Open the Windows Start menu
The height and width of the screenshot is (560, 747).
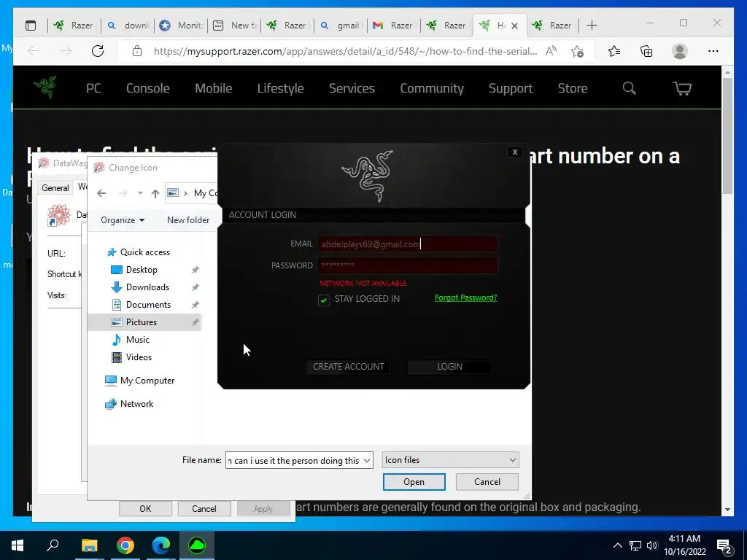tap(18, 545)
